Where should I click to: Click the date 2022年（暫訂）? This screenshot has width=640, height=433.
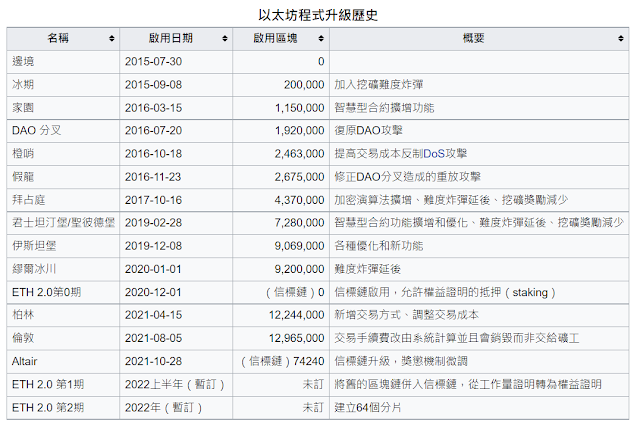click(164, 408)
